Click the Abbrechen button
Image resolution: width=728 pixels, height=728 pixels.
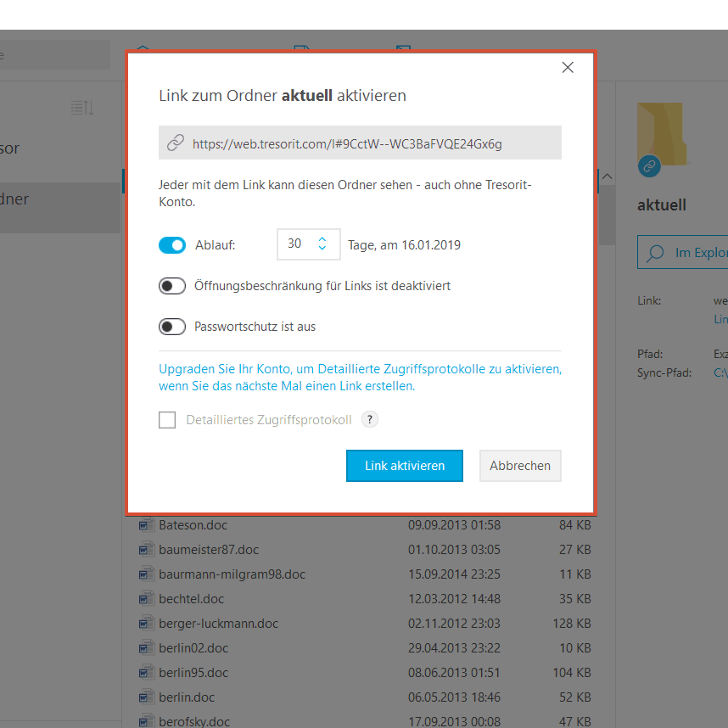pyautogui.click(x=520, y=466)
